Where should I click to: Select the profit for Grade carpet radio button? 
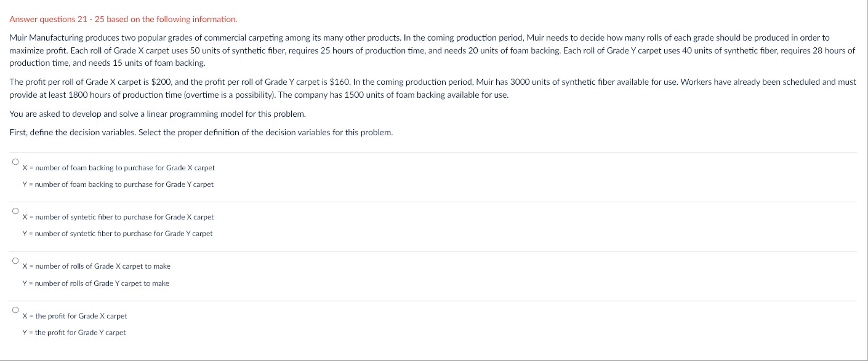point(15,310)
